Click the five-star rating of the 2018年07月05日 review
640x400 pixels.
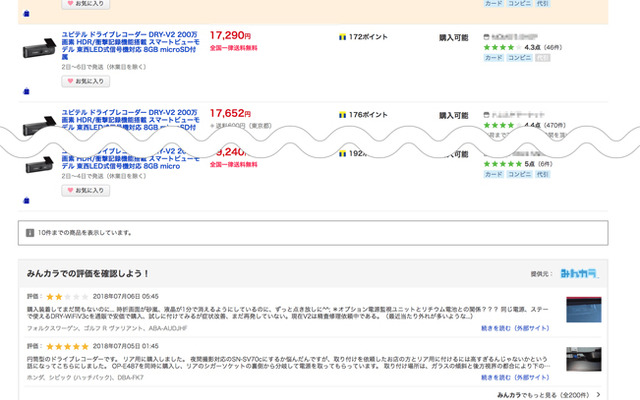pyautogui.click(x=67, y=347)
